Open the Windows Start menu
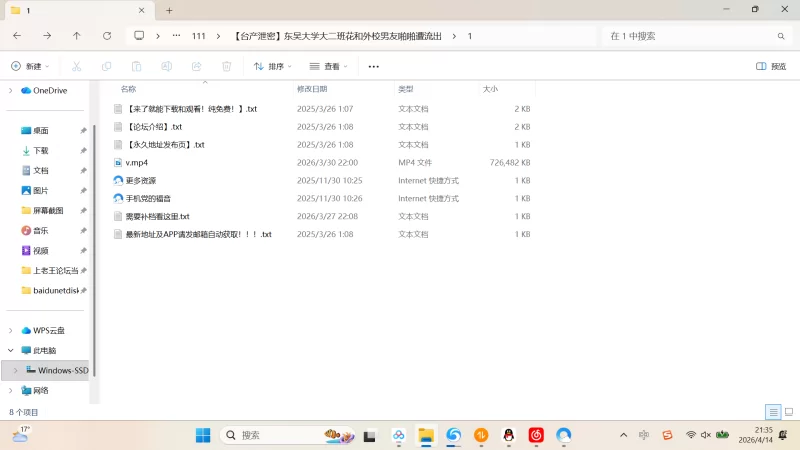The height and width of the screenshot is (450, 800). pos(203,435)
